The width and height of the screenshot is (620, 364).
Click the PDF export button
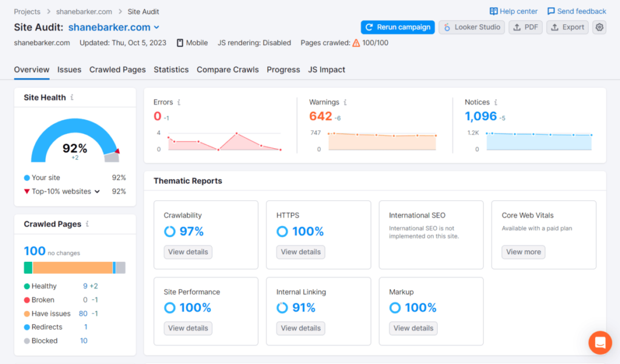(526, 27)
